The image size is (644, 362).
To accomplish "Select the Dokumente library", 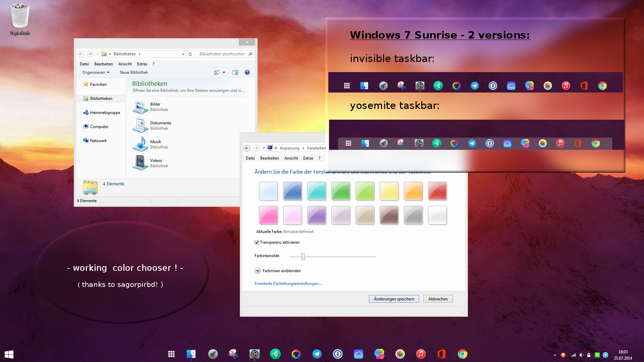I will [x=152, y=126].
